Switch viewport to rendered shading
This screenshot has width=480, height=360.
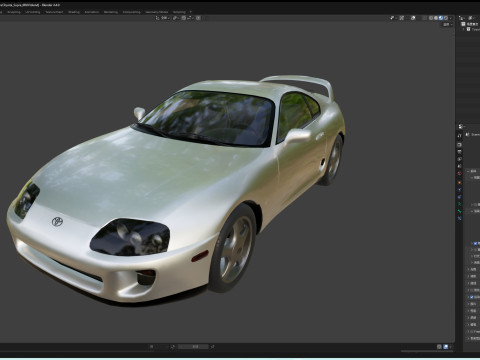click(446, 18)
